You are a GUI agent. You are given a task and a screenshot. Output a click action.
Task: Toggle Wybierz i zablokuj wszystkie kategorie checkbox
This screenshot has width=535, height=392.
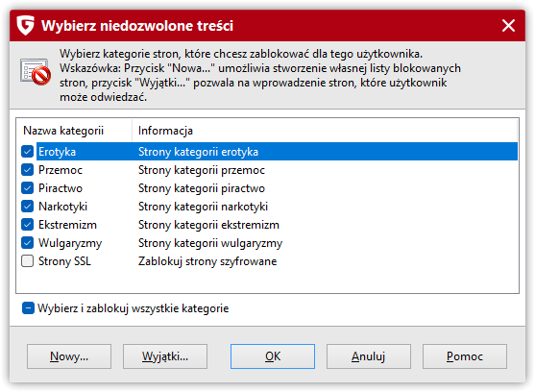28,308
